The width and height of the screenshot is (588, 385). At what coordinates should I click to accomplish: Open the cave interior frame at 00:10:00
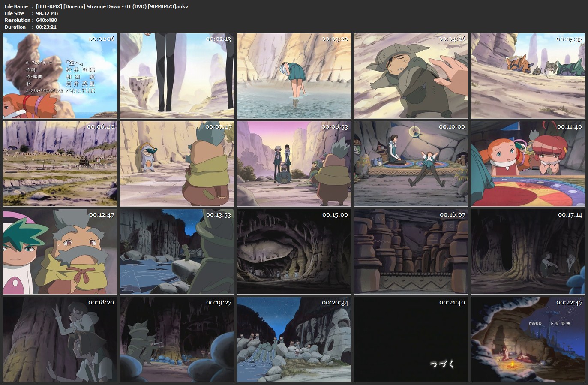tap(411, 164)
